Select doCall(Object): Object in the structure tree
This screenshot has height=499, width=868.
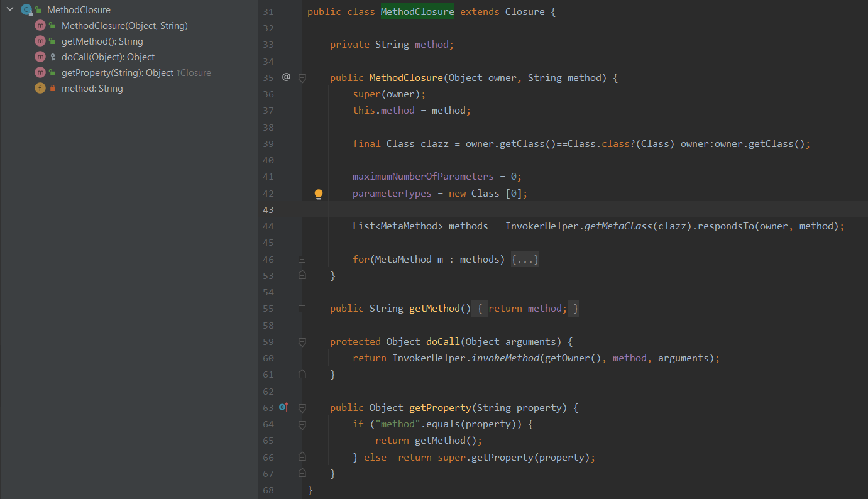(x=108, y=57)
